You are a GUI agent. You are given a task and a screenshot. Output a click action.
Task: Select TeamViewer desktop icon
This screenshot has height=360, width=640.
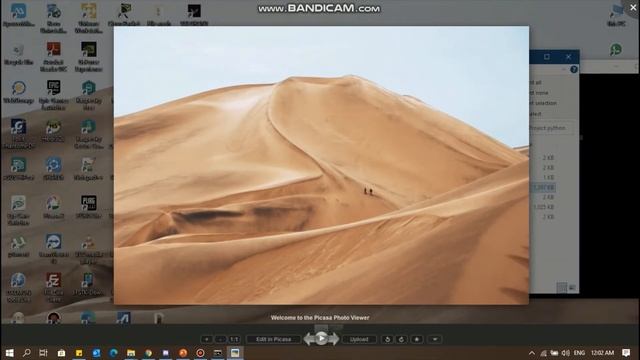53,249
